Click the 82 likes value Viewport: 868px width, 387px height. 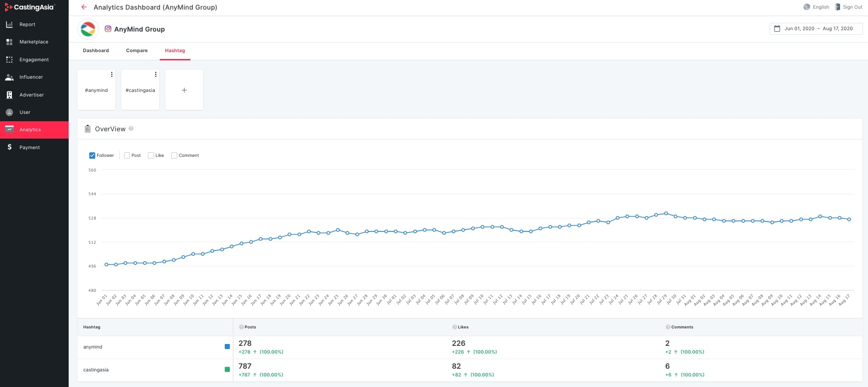pyautogui.click(x=456, y=366)
